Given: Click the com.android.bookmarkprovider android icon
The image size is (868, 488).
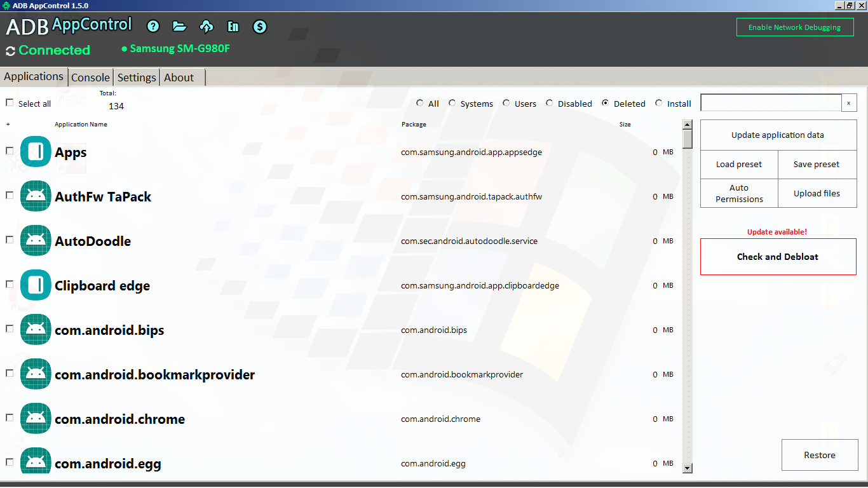Looking at the screenshot, I should tap(36, 374).
